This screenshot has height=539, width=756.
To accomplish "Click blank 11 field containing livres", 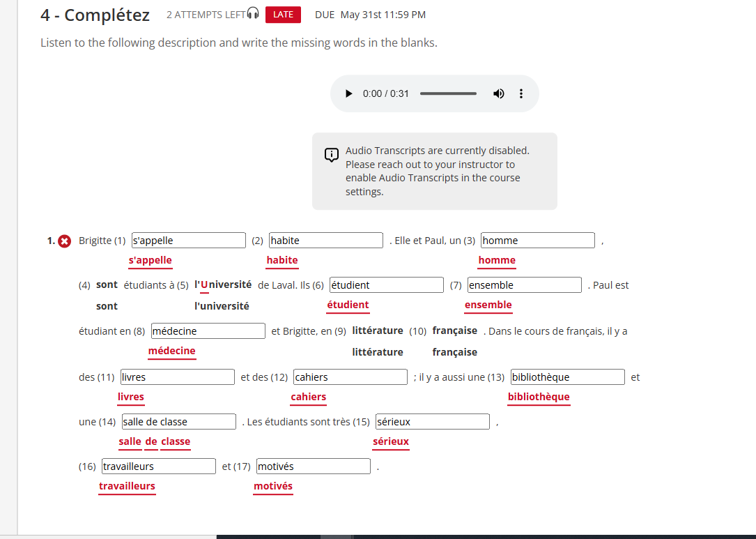I will [178, 377].
